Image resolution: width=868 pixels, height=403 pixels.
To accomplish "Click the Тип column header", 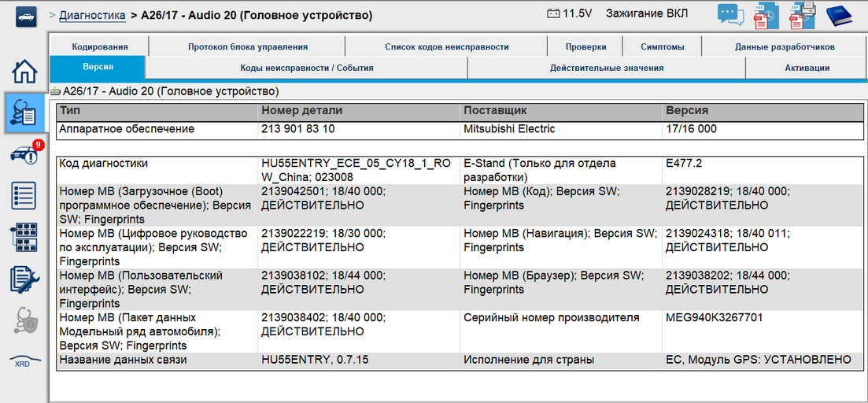I will [157, 111].
